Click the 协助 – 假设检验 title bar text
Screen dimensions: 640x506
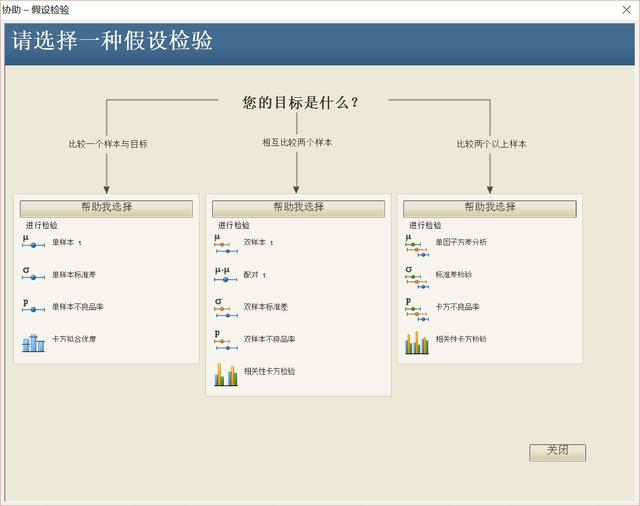(36, 9)
